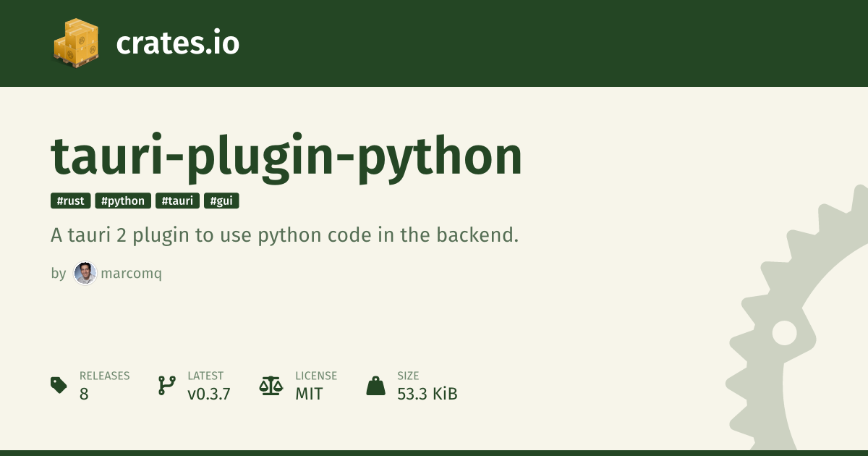Click the latest version branch icon

click(x=166, y=385)
